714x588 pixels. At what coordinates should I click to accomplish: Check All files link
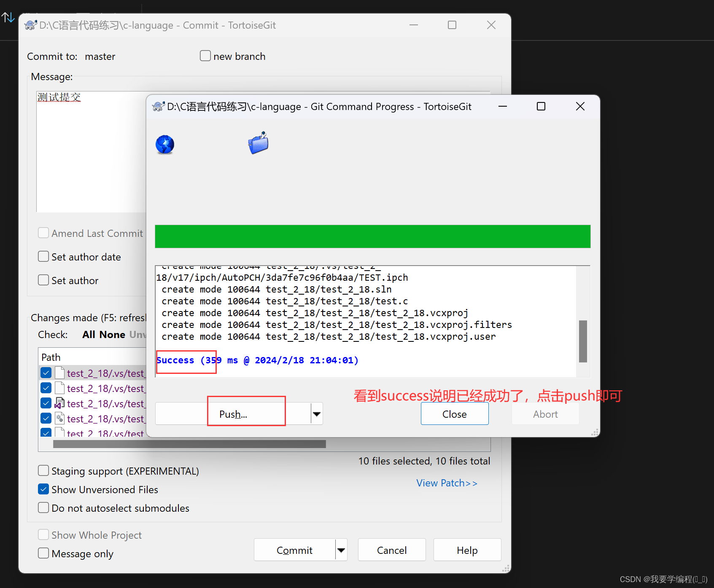pyautogui.click(x=89, y=335)
